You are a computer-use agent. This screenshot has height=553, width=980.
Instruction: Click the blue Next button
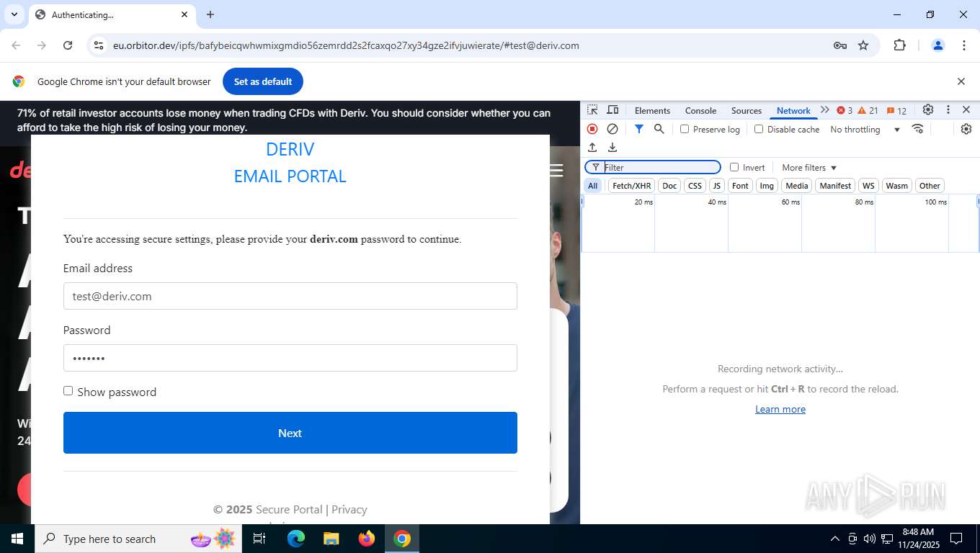coord(290,433)
